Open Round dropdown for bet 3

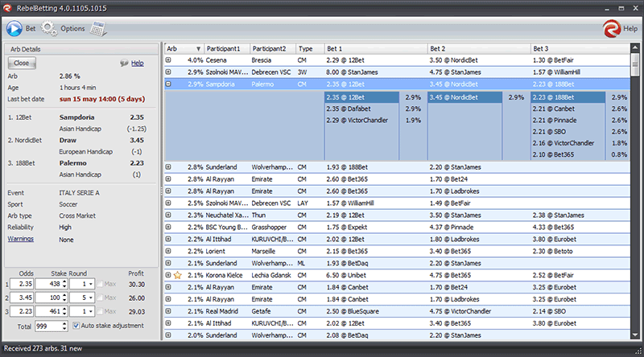pyautogui.click(x=91, y=311)
